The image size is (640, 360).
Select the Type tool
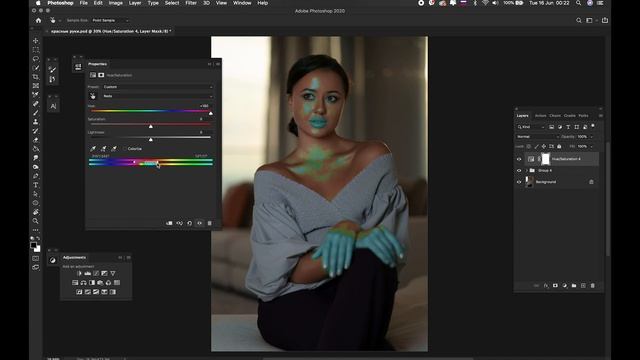pyautogui.click(x=36, y=185)
